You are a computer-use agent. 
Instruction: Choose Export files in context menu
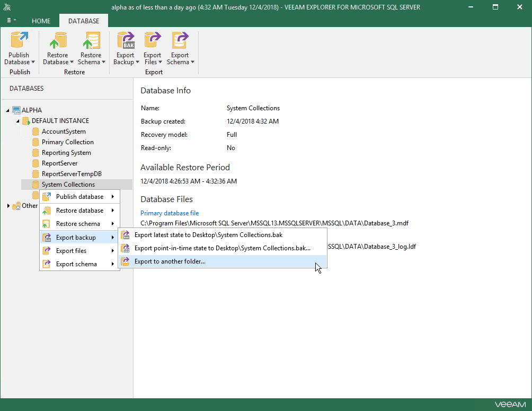(x=79, y=251)
